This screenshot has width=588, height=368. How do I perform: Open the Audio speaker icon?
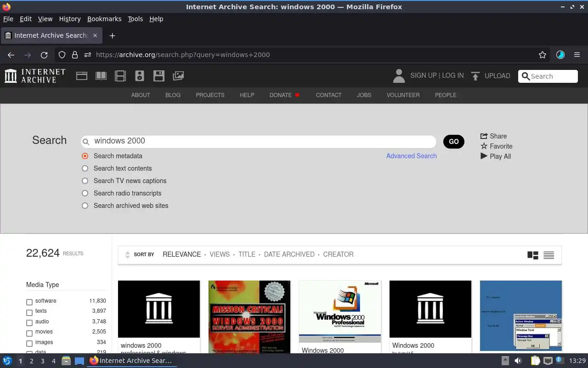tap(140, 76)
